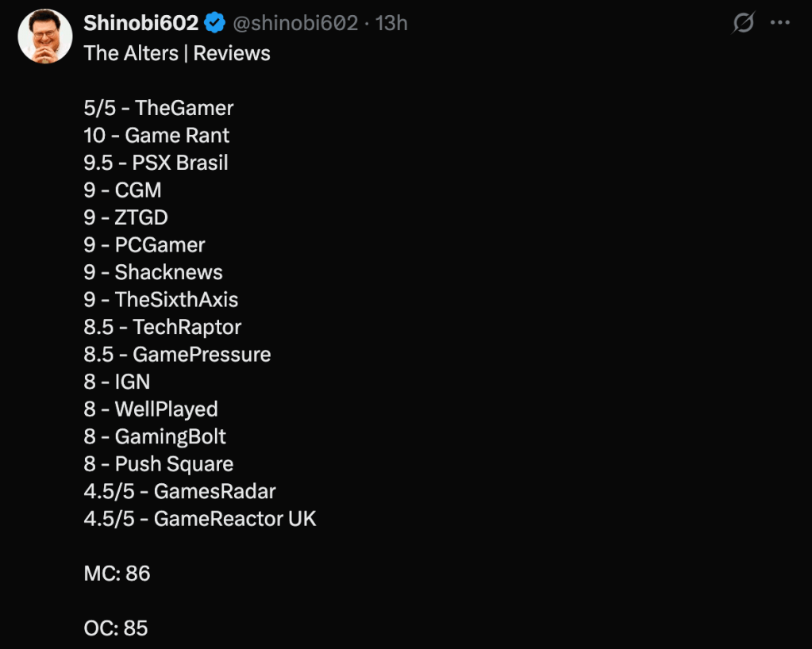Open the Shinobi602 display name link
812x649 pixels.
point(140,24)
